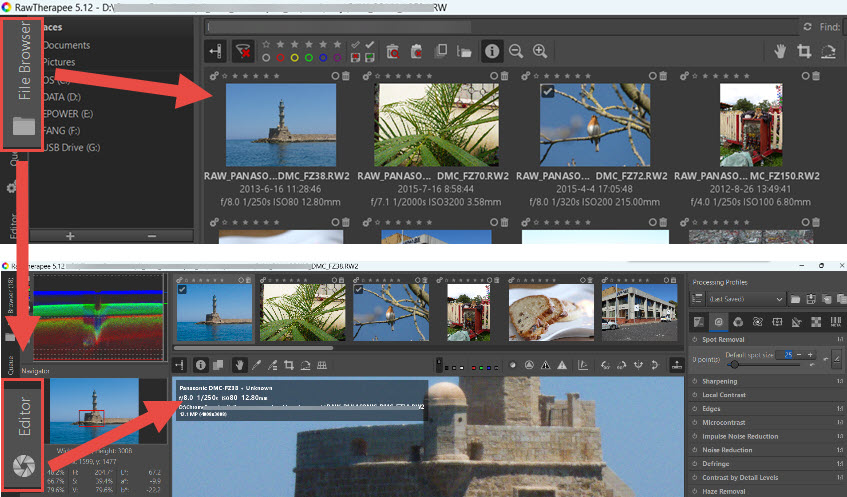This screenshot has width=847, height=497.
Task: Select Documents in the places list
Action: (66, 45)
